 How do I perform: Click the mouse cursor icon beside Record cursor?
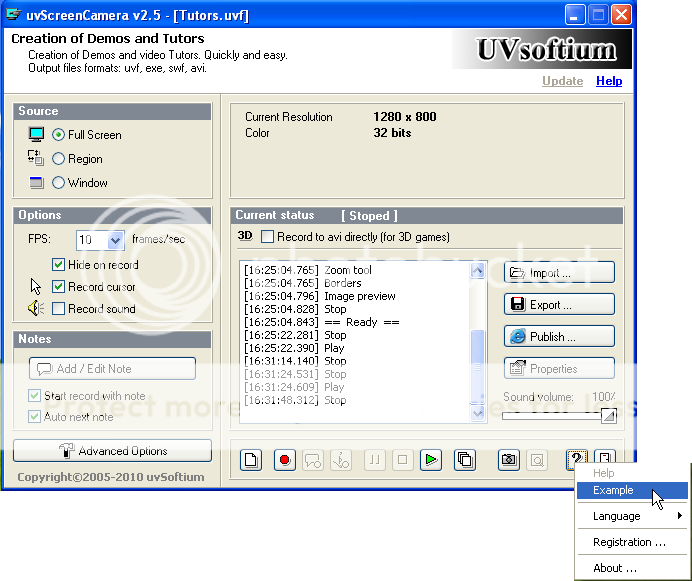(36, 287)
